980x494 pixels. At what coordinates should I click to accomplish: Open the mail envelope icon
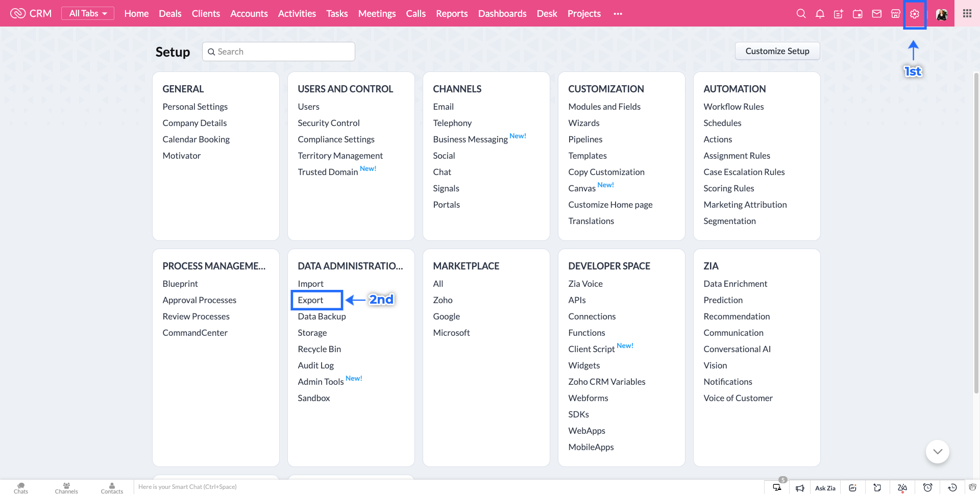click(876, 14)
